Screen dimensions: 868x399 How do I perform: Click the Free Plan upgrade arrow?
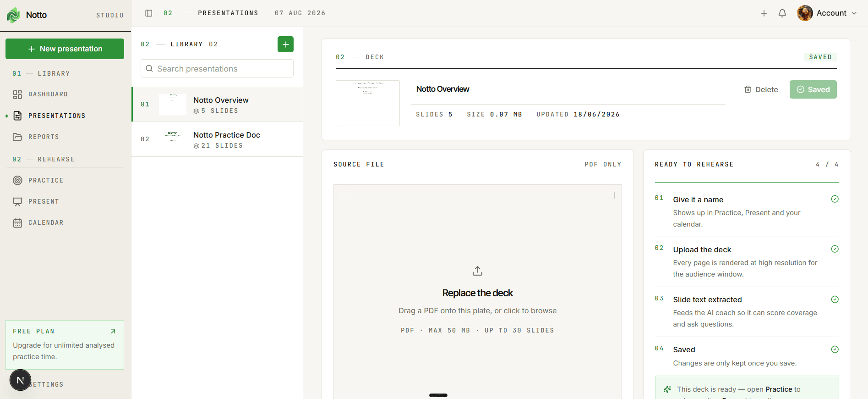(113, 331)
